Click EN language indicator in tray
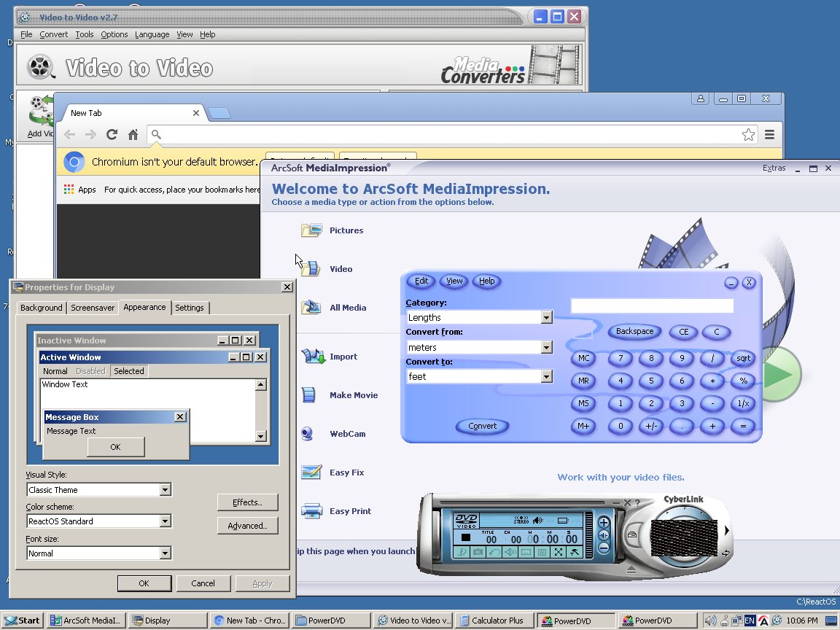 coord(750,621)
